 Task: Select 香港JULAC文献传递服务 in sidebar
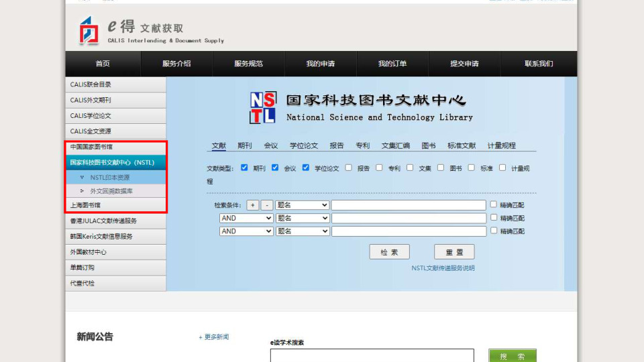pos(116,221)
